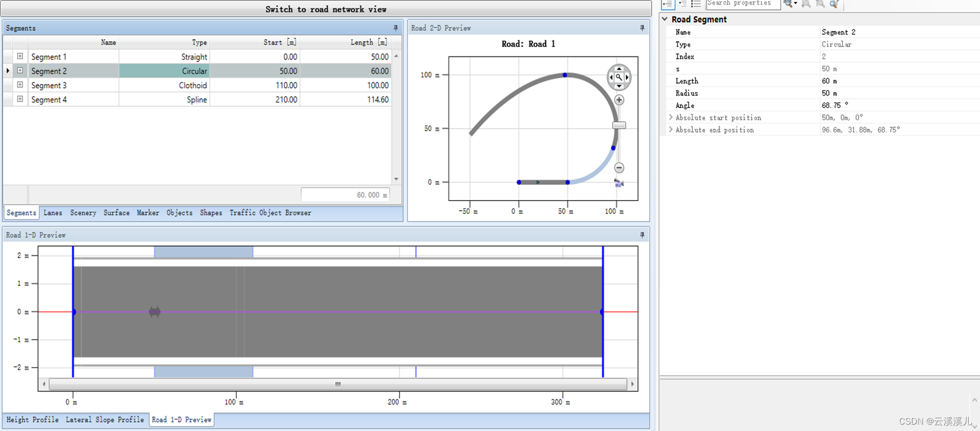
Task: Select the Segment 1 name cell
Action: (73, 56)
